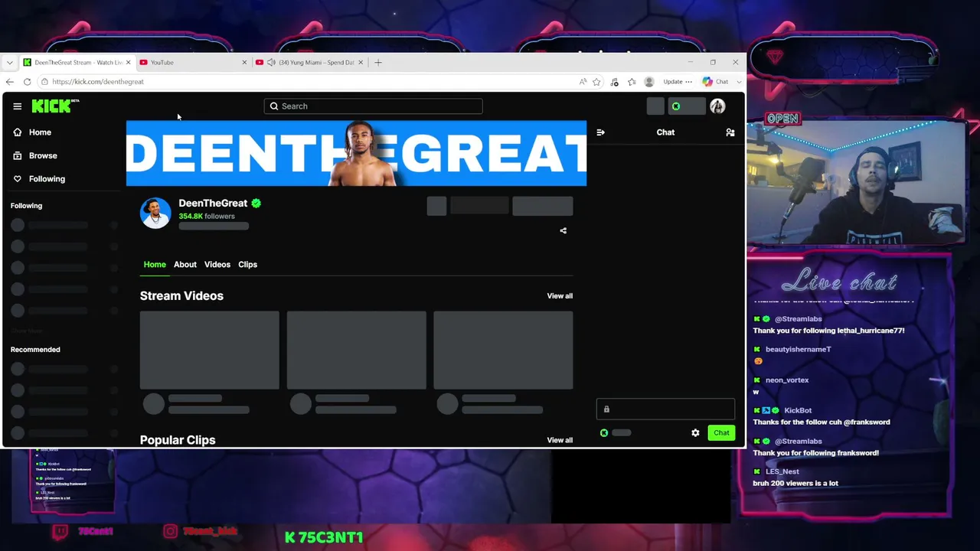Click the green verified badge beside DeenTheGreat
The width and height of the screenshot is (980, 551).
pos(256,204)
